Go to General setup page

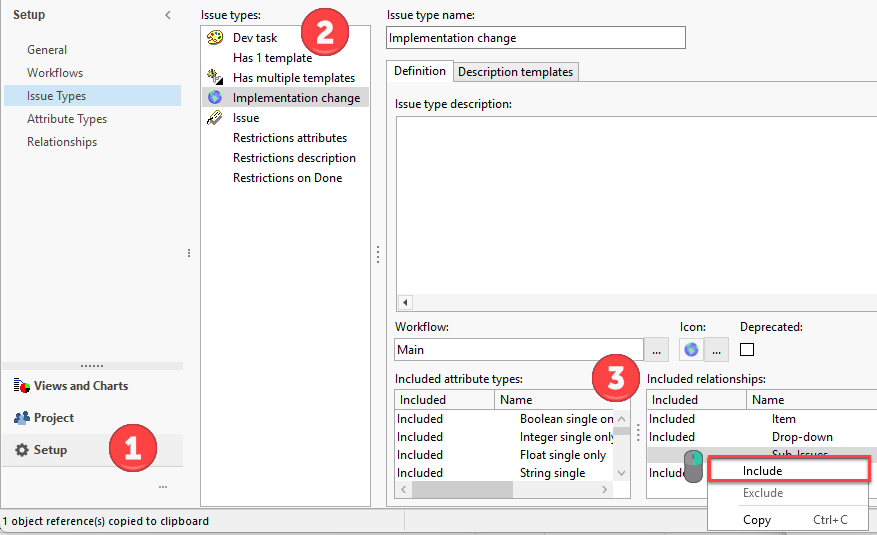click(x=47, y=50)
